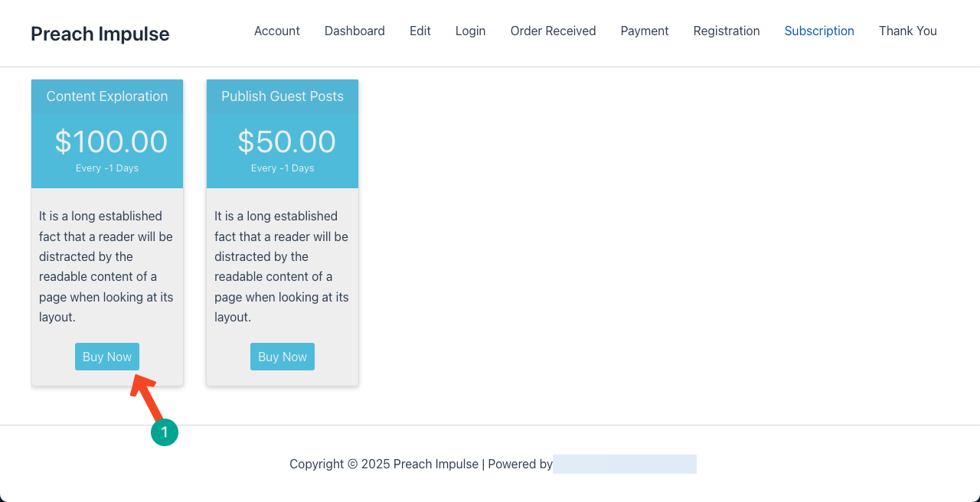Navigate to the Login page
The width and height of the screenshot is (980, 502).
pos(470,31)
